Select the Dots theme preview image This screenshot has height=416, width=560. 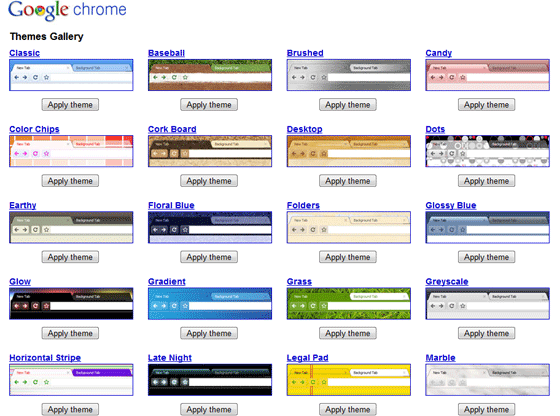[x=488, y=151]
